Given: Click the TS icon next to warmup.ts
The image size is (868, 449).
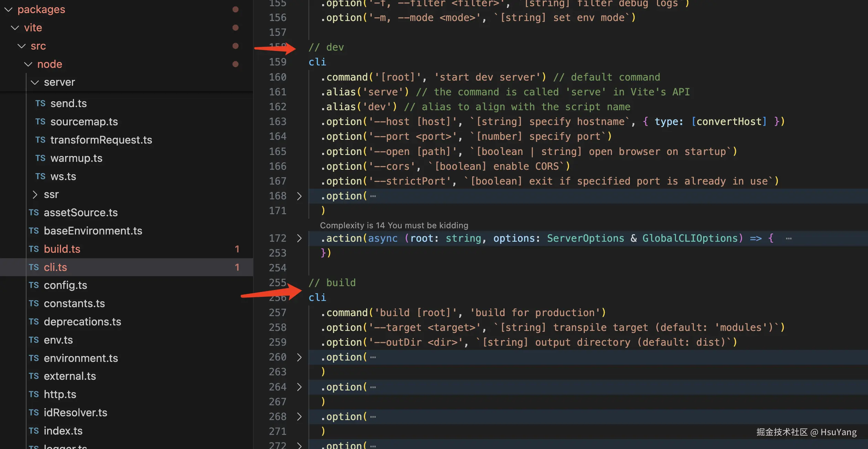Looking at the screenshot, I should (x=40, y=158).
